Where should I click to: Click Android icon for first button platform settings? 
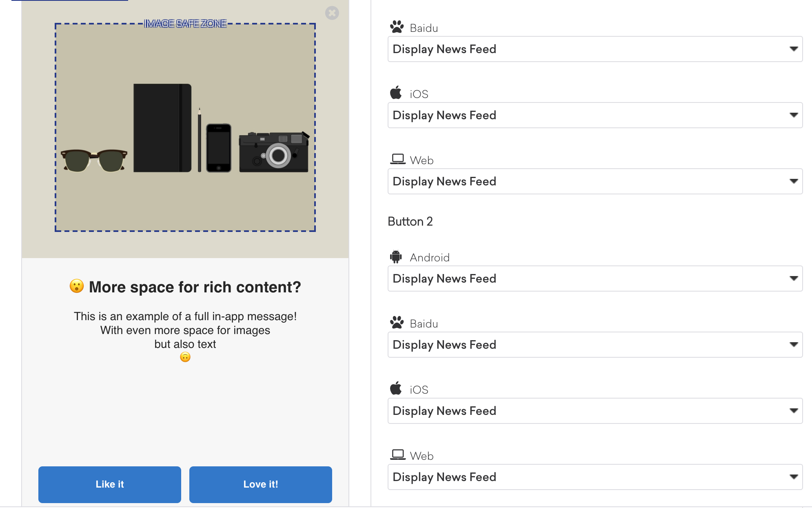[395, 258]
